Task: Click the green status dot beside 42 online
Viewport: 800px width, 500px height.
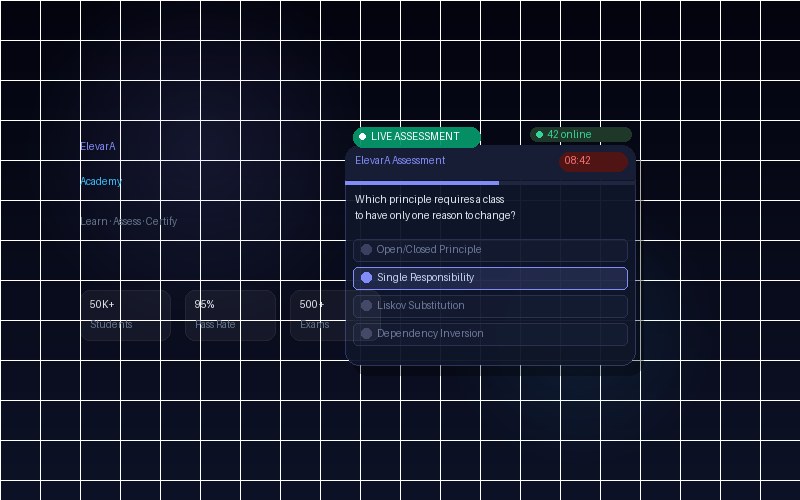Action: pos(539,135)
